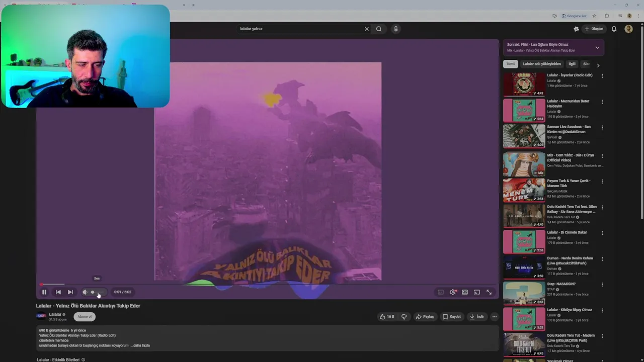Open the Lalalar channel avatar
The width and height of the screenshot is (644, 362).
[x=41, y=316]
